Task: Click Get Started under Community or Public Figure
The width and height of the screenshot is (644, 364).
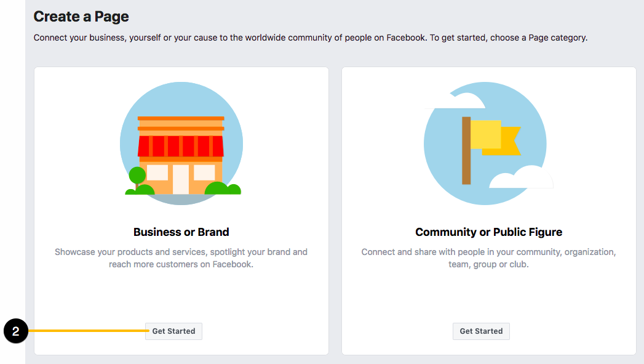Action: (481, 331)
